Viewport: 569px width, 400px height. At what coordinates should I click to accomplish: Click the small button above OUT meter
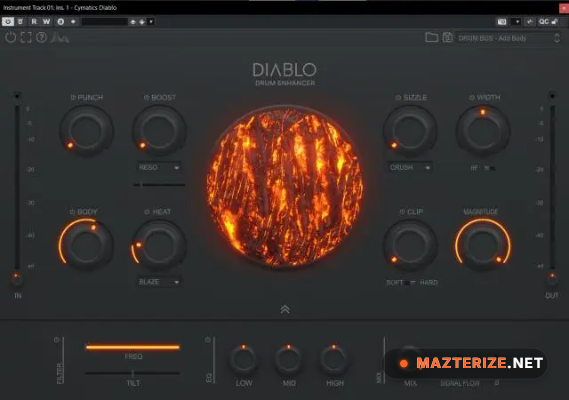552,95
